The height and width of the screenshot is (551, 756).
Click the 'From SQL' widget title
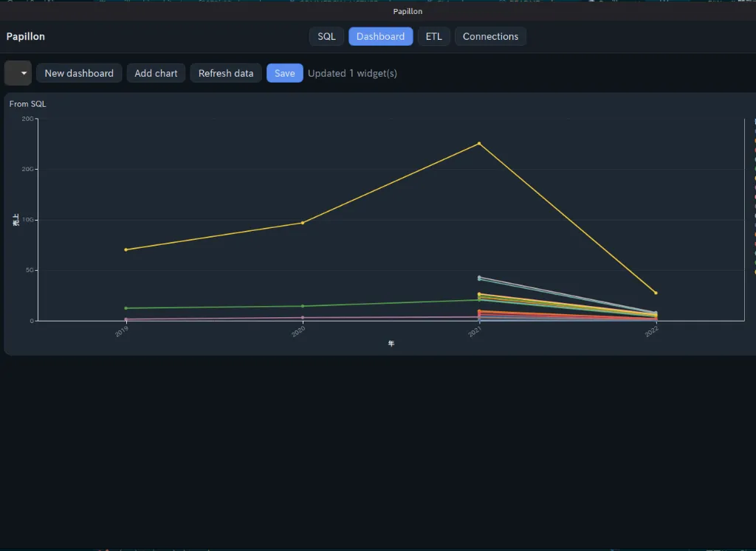[27, 104]
